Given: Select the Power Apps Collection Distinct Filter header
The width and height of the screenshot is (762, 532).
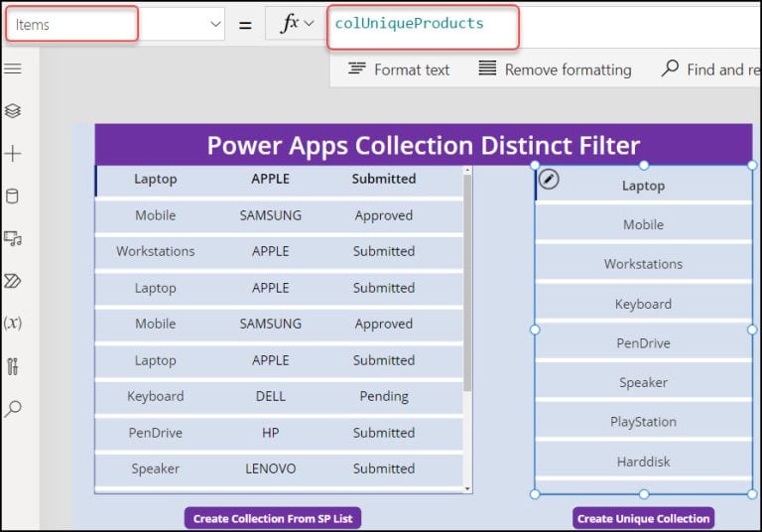Looking at the screenshot, I should pos(424,145).
